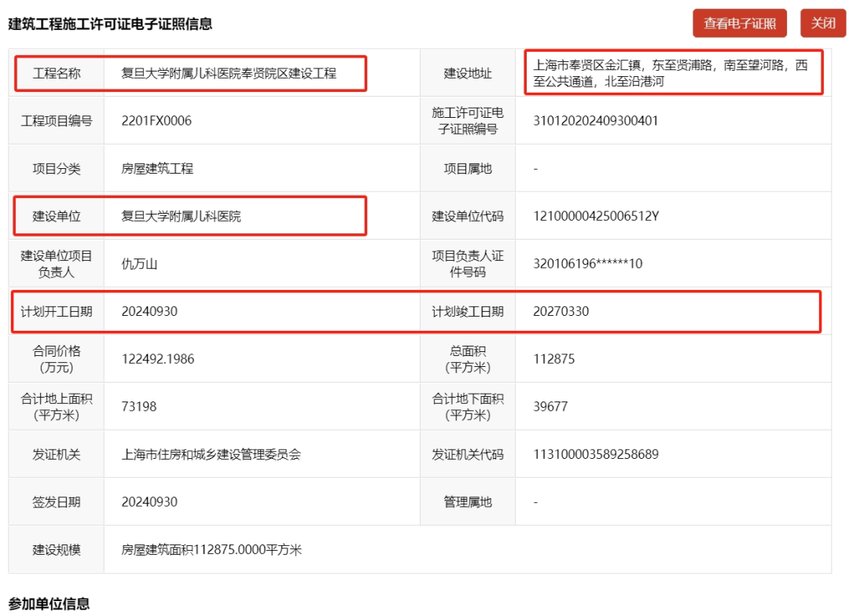Click the 管理属地 label cell
849x616 pixels.
click(x=468, y=502)
